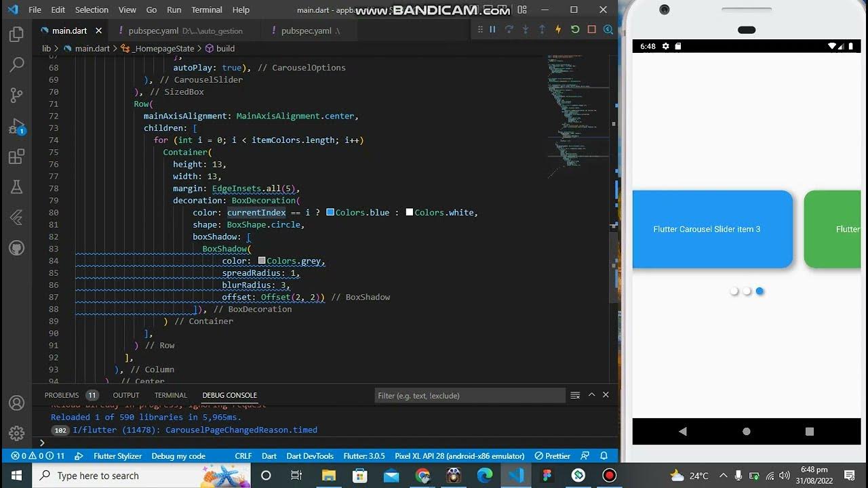Open the Go menu
This screenshot has width=868, height=488.
(152, 10)
